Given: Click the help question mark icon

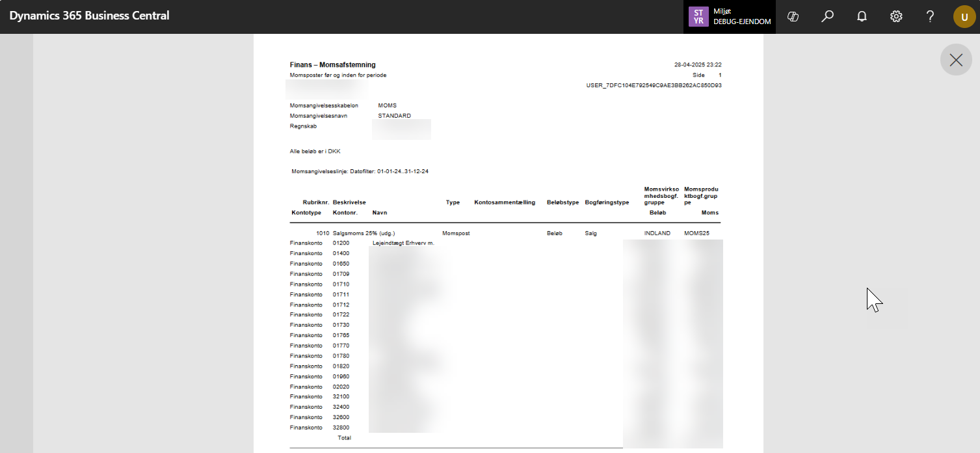Looking at the screenshot, I should pyautogui.click(x=931, y=17).
